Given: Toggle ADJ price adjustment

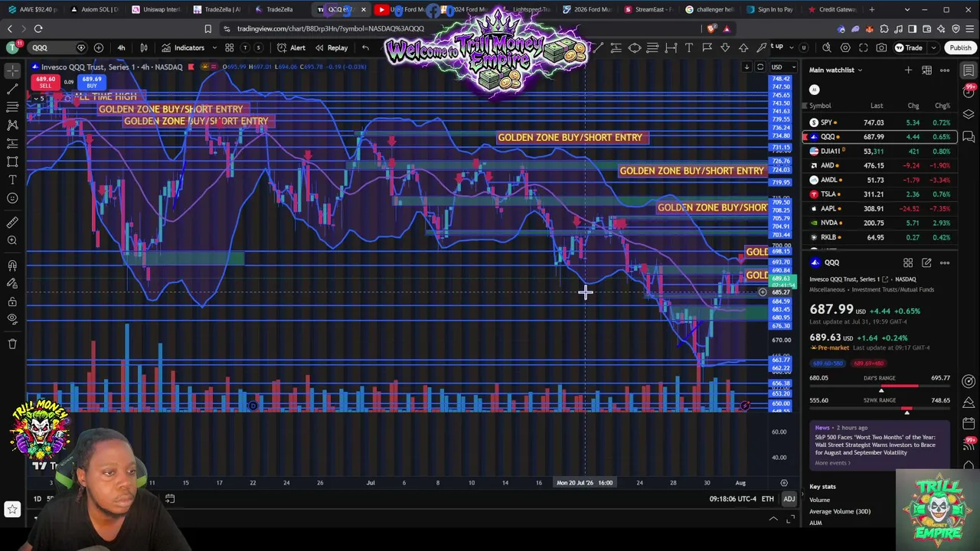Looking at the screenshot, I should [789, 499].
